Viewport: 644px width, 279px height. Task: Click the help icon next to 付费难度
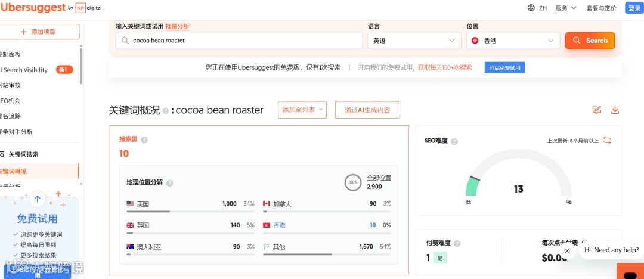point(457,244)
